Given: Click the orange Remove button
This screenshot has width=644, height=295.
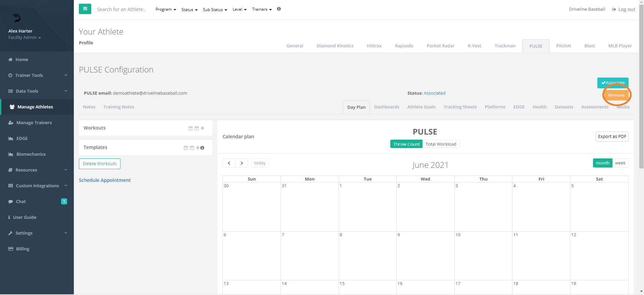Looking at the screenshot, I should [616, 95].
